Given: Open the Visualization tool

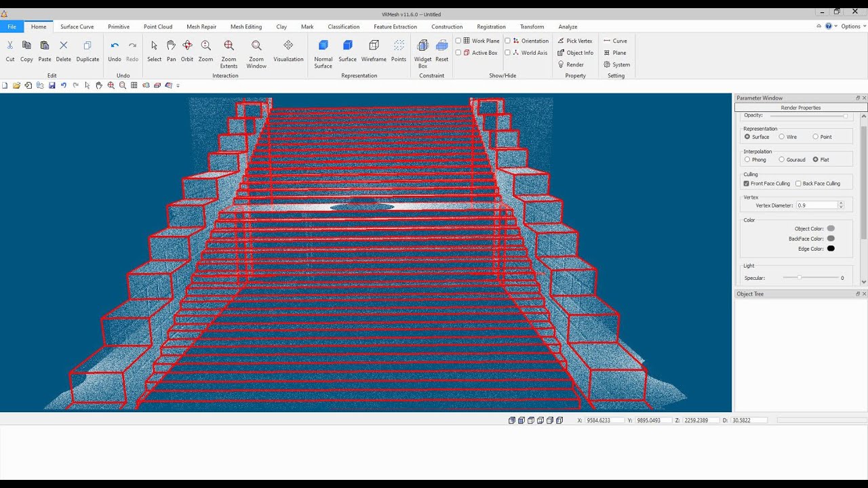Looking at the screenshot, I should 288,45.
